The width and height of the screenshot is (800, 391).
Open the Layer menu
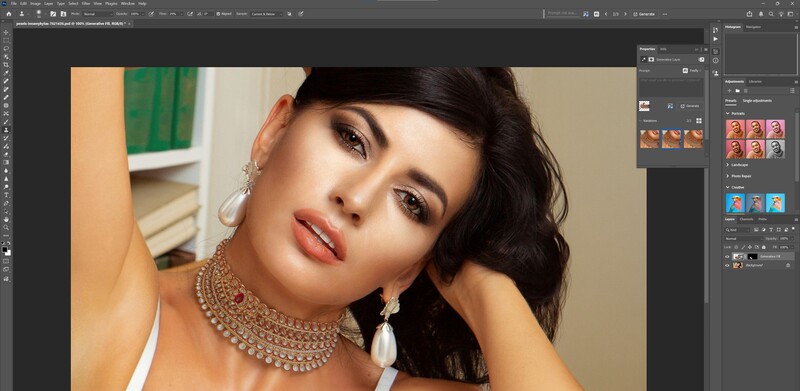pos(48,4)
